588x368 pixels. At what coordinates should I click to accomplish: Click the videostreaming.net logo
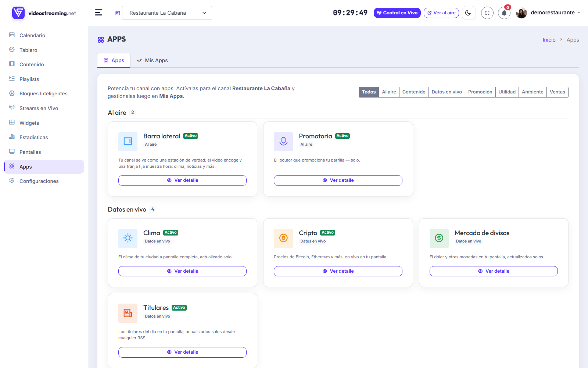(x=44, y=13)
